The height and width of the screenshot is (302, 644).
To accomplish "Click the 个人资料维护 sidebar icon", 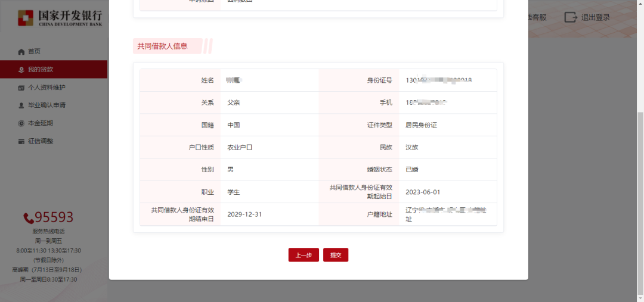I will tap(21, 88).
